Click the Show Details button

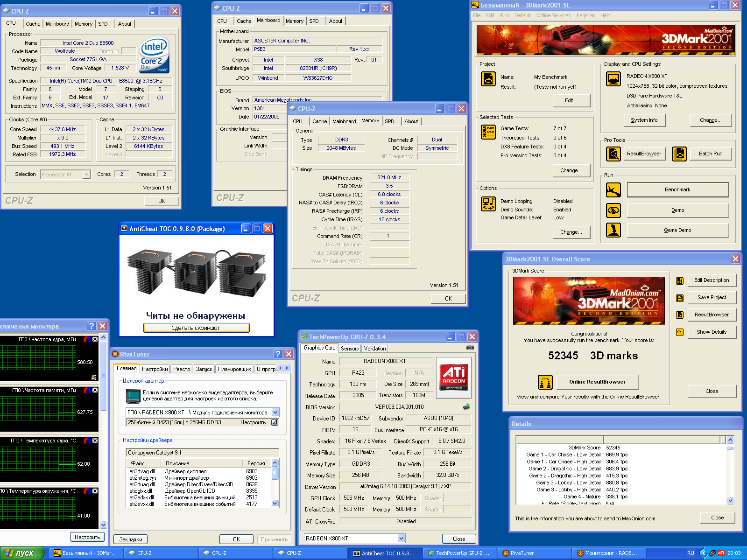coord(712,332)
